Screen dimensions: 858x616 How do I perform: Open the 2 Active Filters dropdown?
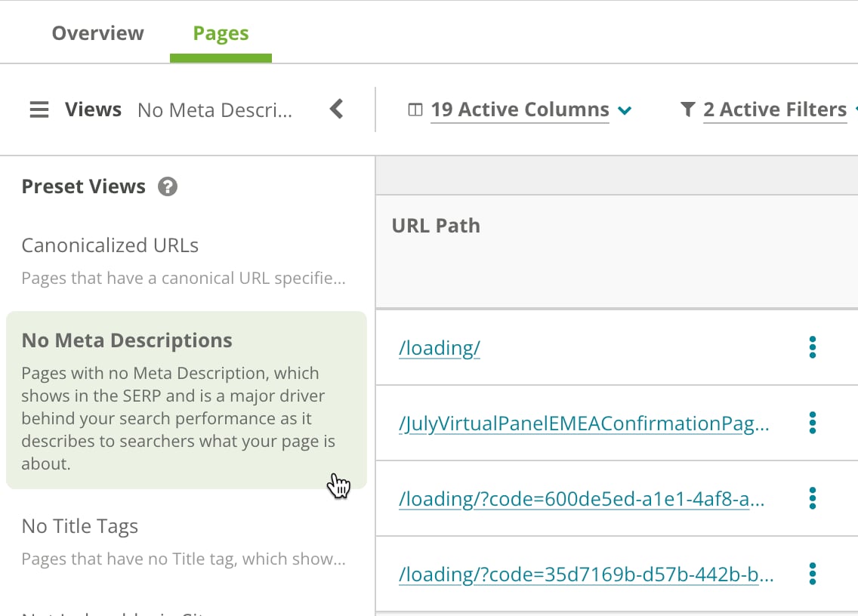[775, 110]
